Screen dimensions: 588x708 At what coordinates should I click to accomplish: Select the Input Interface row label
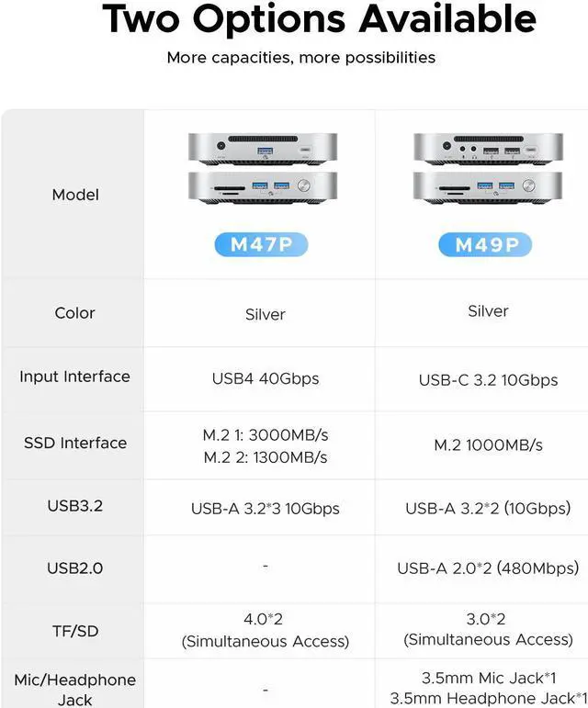[x=75, y=376]
